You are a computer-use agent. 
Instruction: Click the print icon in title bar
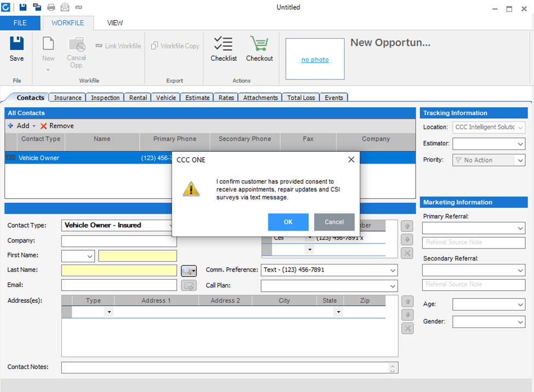pyautogui.click(x=51, y=7)
